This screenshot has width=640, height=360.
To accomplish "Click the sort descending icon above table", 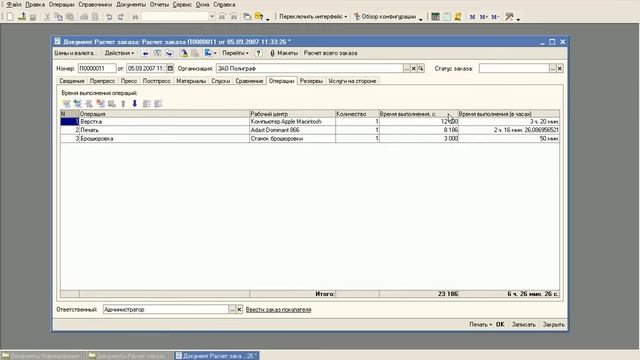I will (158, 104).
